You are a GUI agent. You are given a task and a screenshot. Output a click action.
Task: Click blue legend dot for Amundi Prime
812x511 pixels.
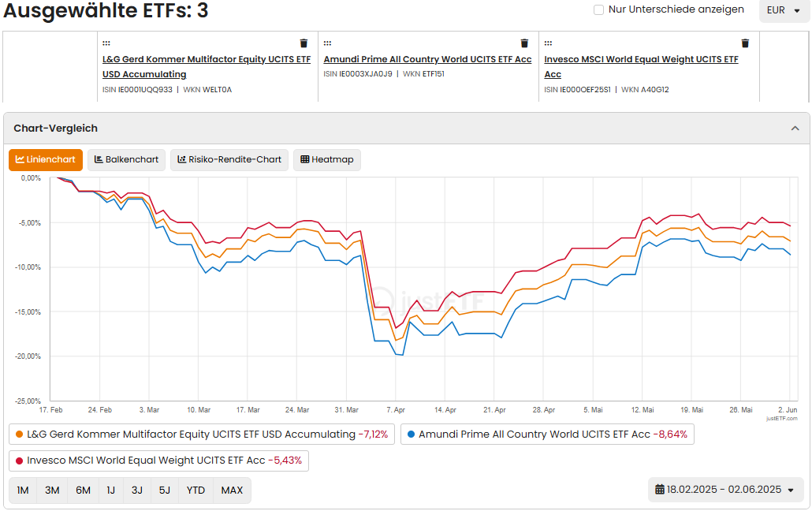click(x=412, y=435)
